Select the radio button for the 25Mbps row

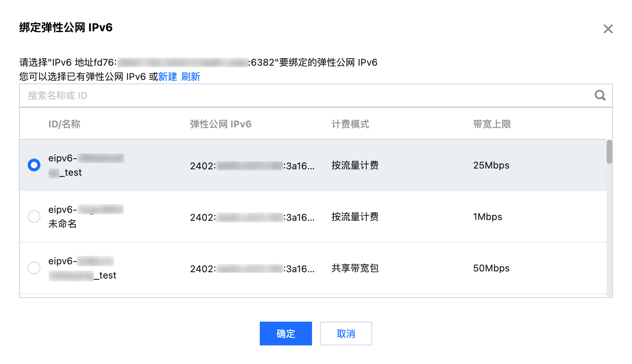pos(34,165)
